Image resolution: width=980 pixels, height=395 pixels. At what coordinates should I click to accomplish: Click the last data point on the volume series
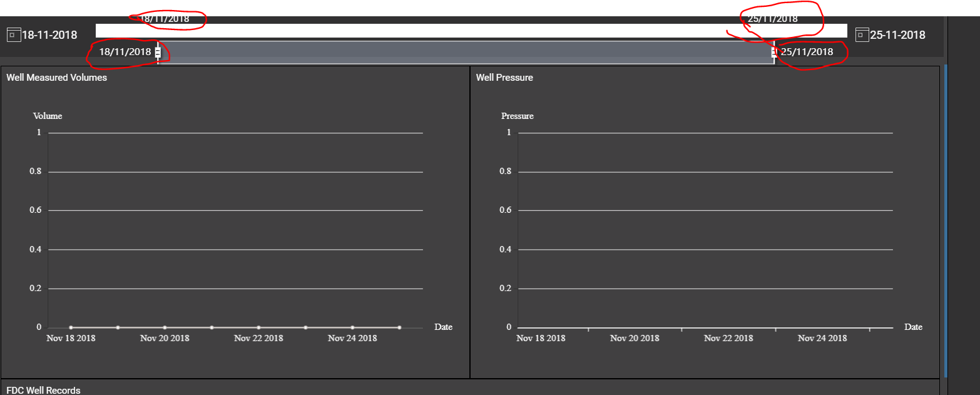click(399, 327)
